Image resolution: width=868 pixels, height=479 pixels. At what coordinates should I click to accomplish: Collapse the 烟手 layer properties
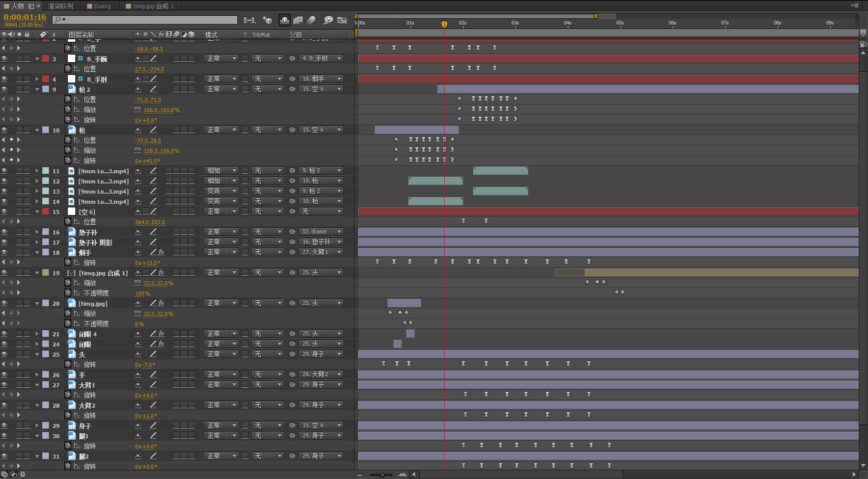pos(37,252)
